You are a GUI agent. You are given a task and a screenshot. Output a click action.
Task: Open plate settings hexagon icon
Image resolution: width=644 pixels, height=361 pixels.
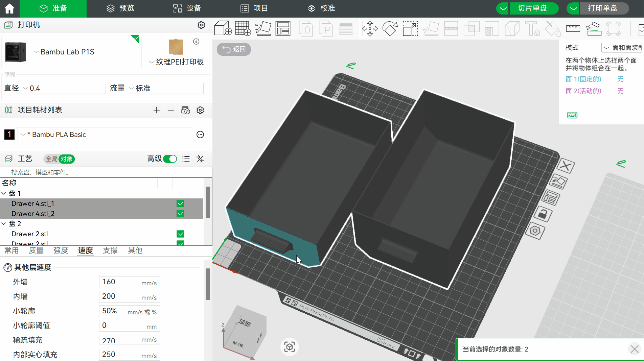pyautogui.click(x=535, y=231)
